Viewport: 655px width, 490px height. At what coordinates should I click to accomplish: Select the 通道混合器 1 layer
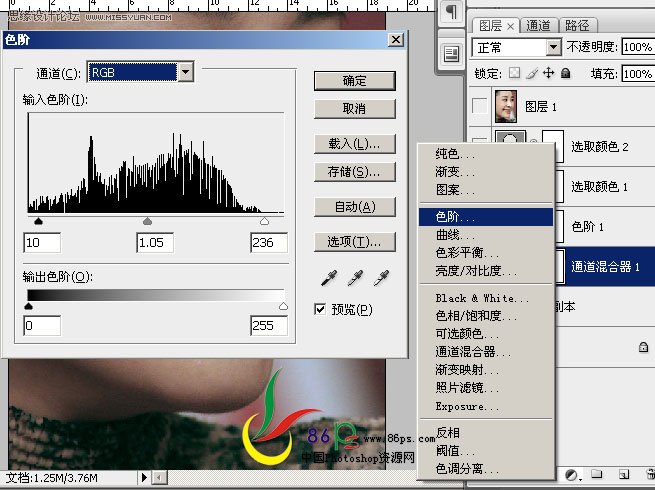pyautogui.click(x=604, y=267)
